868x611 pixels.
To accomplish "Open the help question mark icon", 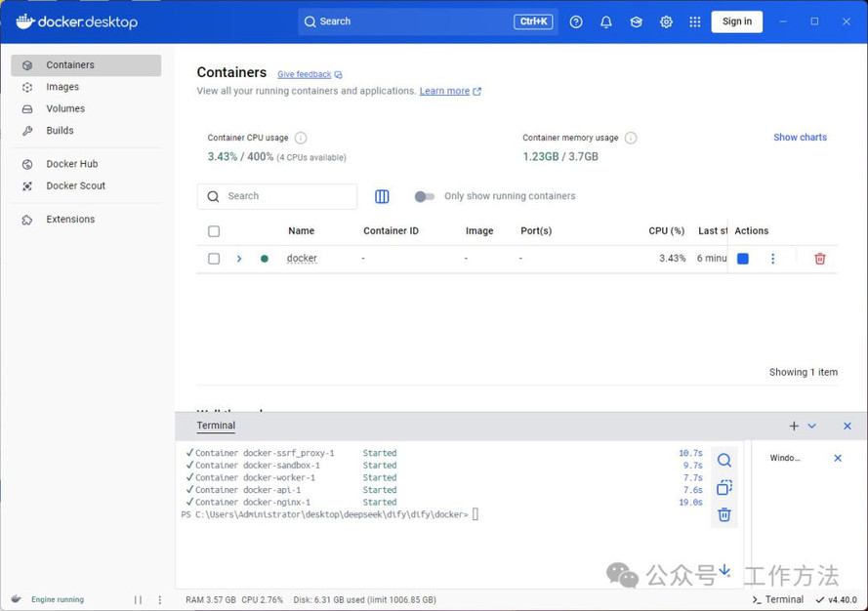I will [x=576, y=21].
